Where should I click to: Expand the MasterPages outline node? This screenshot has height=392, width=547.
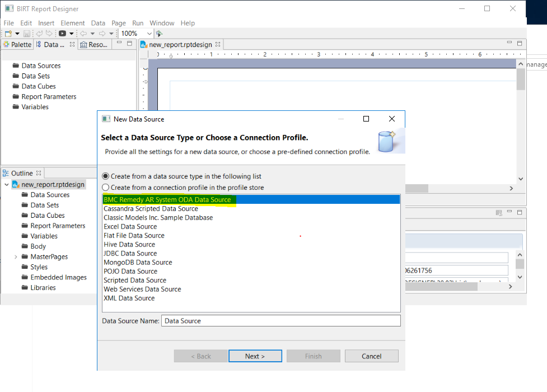pyautogui.click(x=16, y=256)
